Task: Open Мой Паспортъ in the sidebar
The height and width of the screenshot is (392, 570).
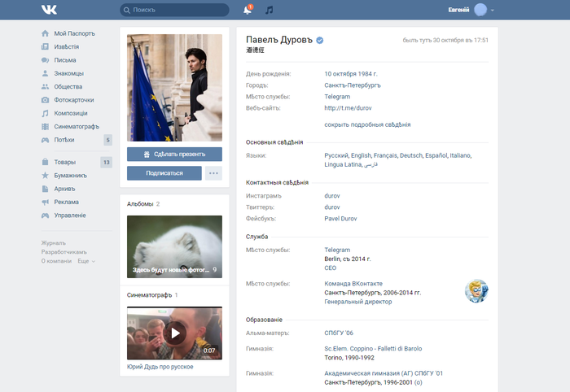Action: tap(74, 33)
